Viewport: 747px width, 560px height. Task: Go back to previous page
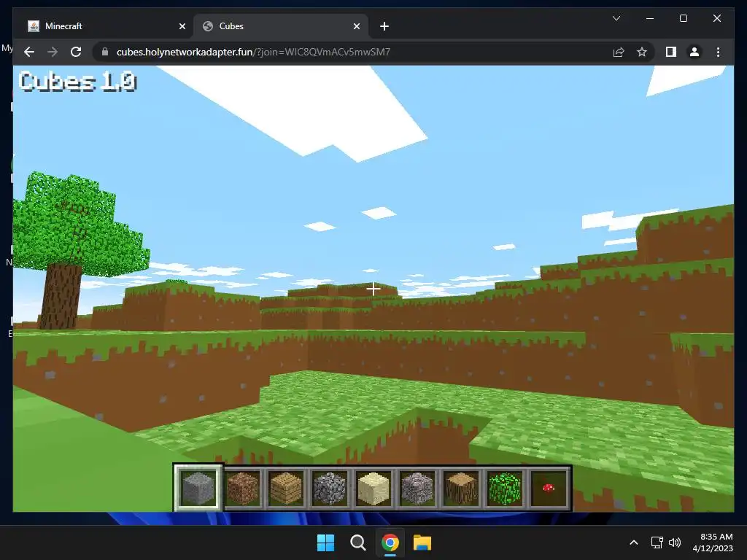click(29, 52)
